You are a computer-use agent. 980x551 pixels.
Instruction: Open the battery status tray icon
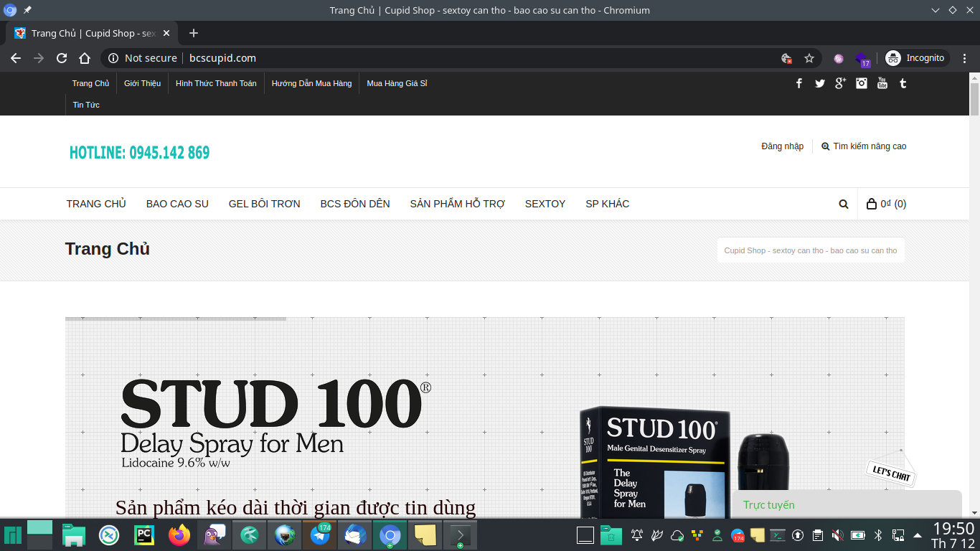tap(857, 535)
